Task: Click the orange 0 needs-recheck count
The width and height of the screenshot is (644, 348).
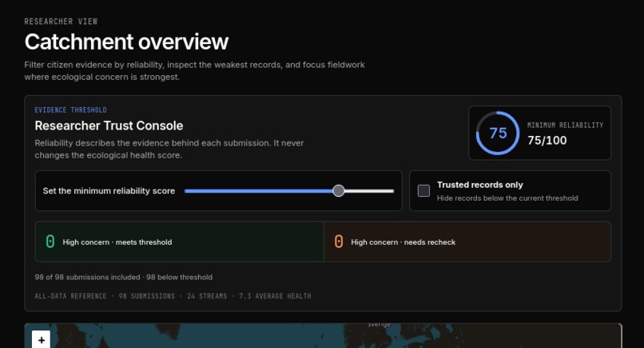Action: point(339,242)
